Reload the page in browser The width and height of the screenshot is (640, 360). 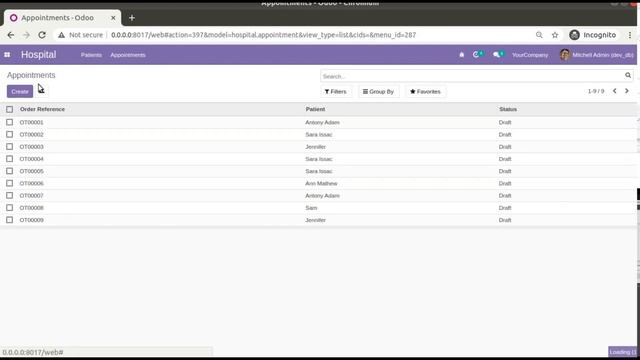tap(42, 35)
